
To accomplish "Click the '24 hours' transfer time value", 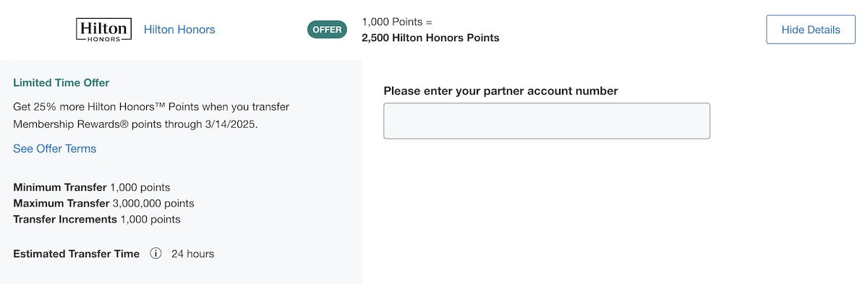I will click(x=192, y=254).
